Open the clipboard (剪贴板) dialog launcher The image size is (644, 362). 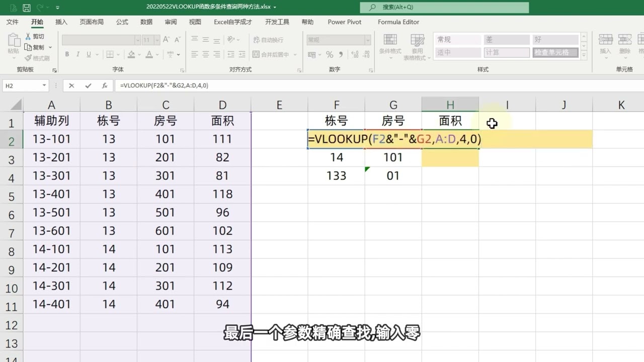(55, 70)
